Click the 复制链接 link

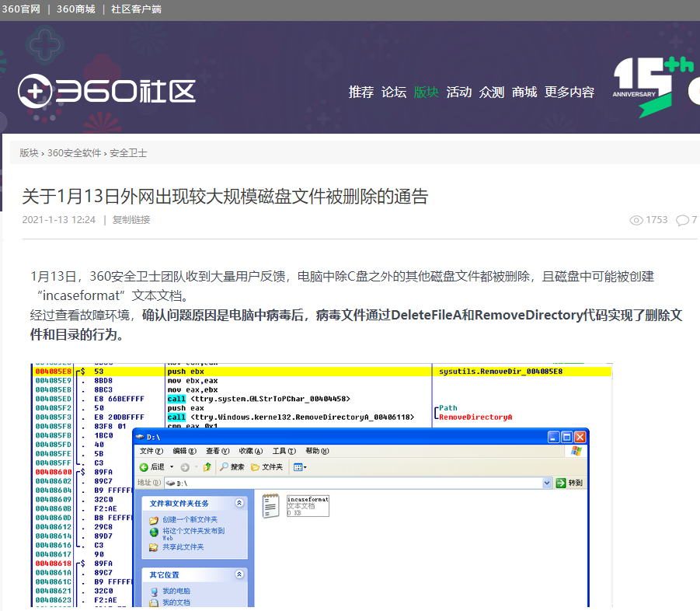coord(131,220)
